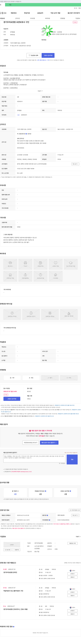This screenshot has width=81, height=644.
Task: Open 간호조무사, 간호사 채용 listing
Action: coord(15,609)
